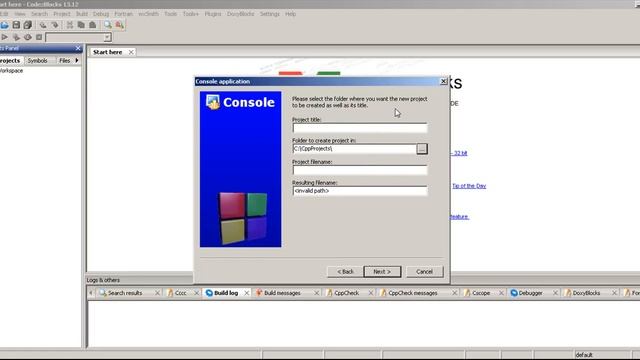Image resolution: width=640 pixels, height=360 pixels.
Task: Click the Cut (scissors) toolbar icon
Action: pyautogui.click(x=70, y=25)
